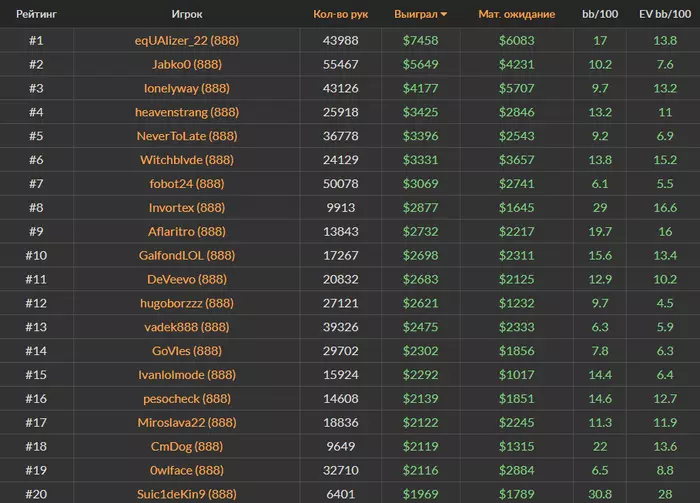Viewport: 700px width, 503px height.
Task: Select hands count 50078
Action: tap(341, 184)
